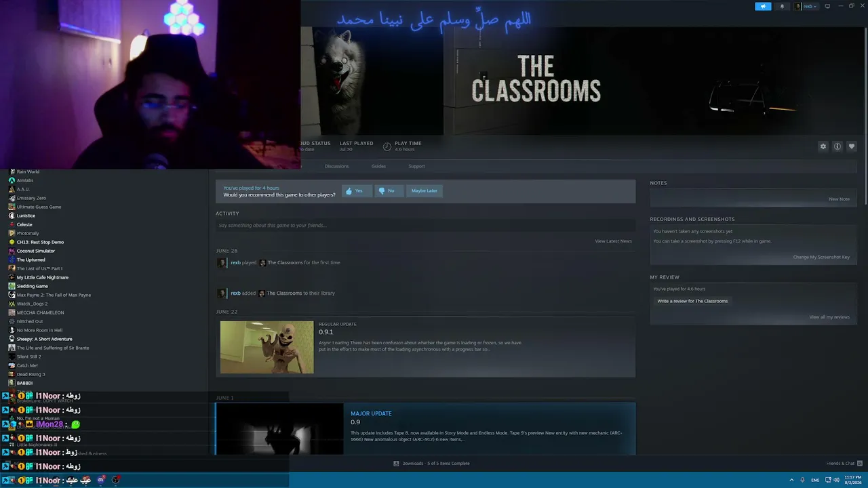Click the Play Time stat
868x488 pixels.
tap(402, 146)
